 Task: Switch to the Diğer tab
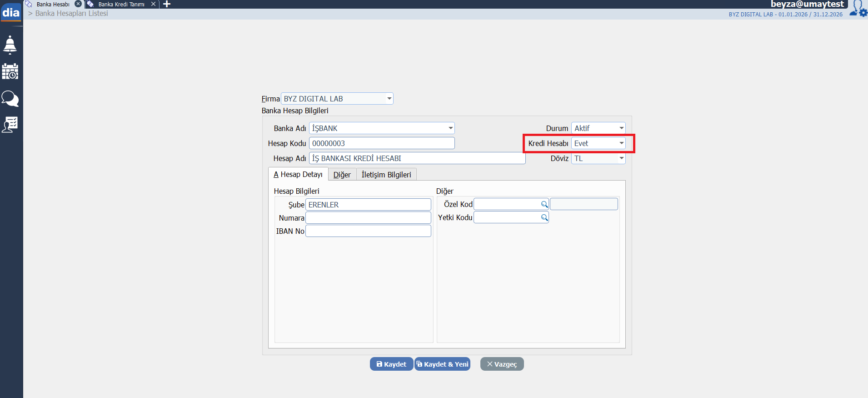tap(342, 175)
